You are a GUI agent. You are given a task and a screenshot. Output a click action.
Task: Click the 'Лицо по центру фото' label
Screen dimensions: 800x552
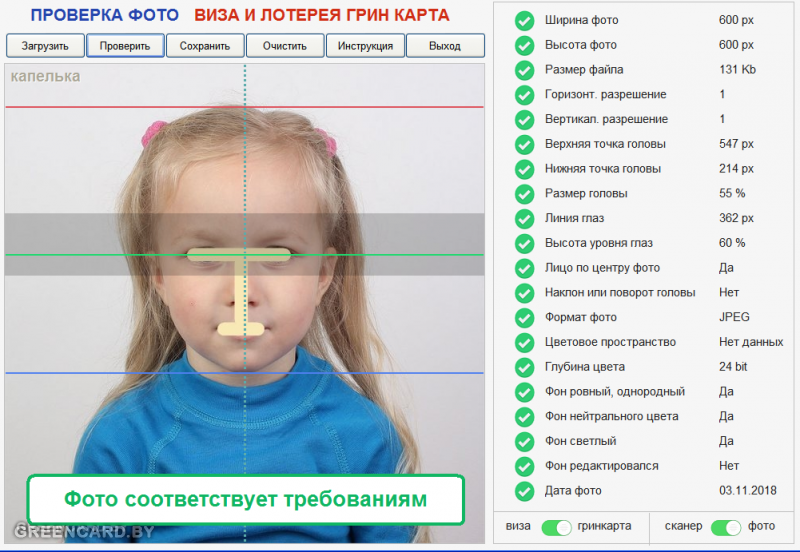602,268
